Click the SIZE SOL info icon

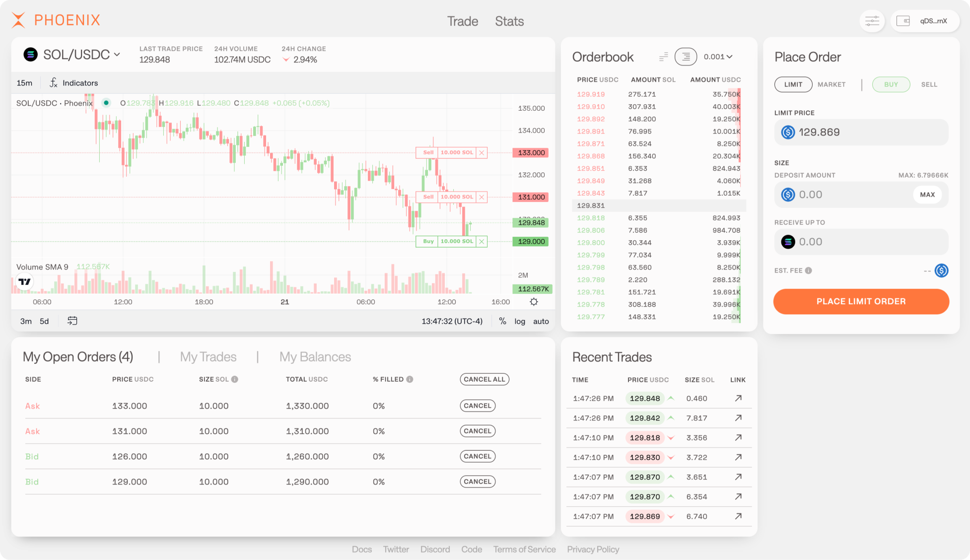[235, 379]
